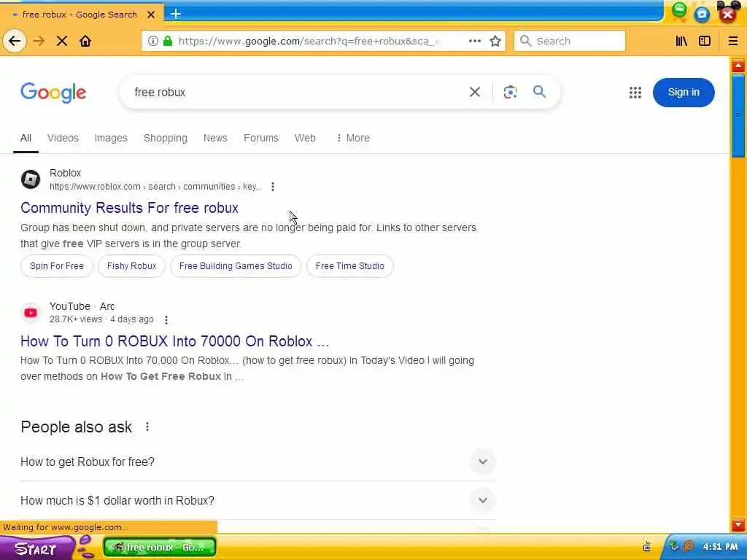Open the three-dot options for Roblox result

tap(273, 187)
